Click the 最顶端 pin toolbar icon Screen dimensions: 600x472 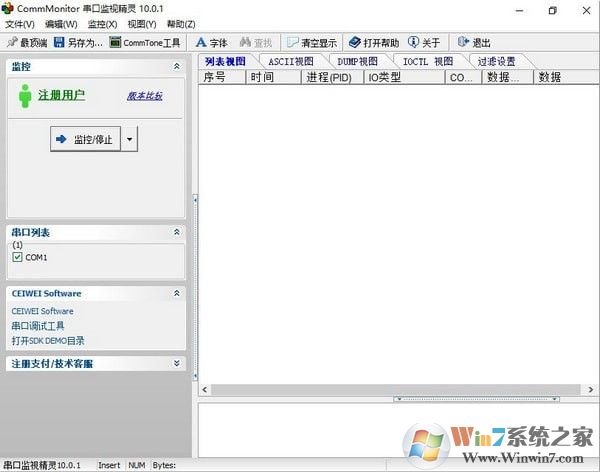pos(12,42)
